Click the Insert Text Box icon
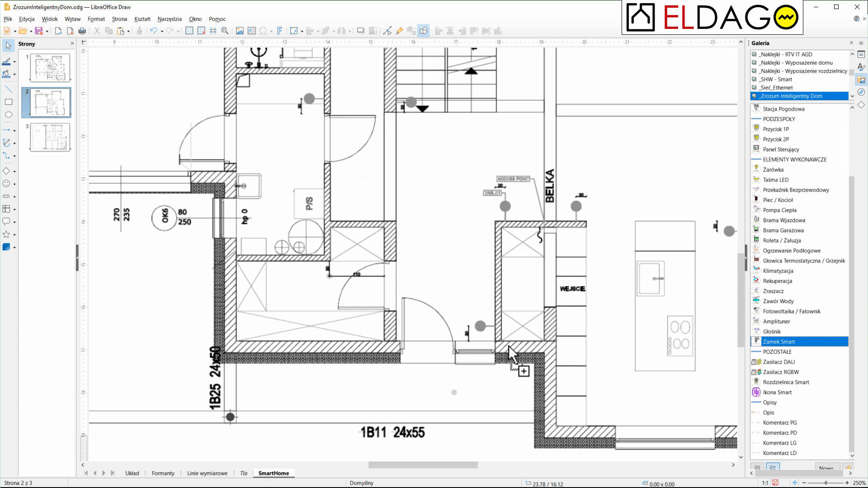Screen dimensions: 868x488 tap(252, 31)
